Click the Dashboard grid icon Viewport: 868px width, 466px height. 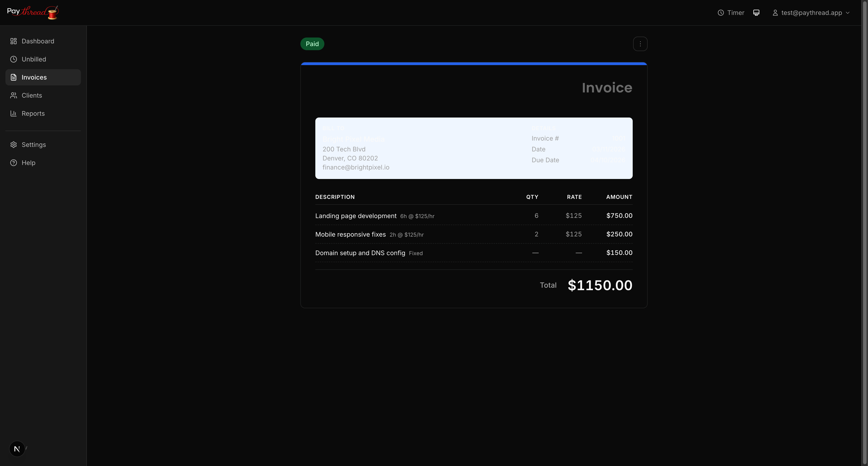click(x=14, y=41)
